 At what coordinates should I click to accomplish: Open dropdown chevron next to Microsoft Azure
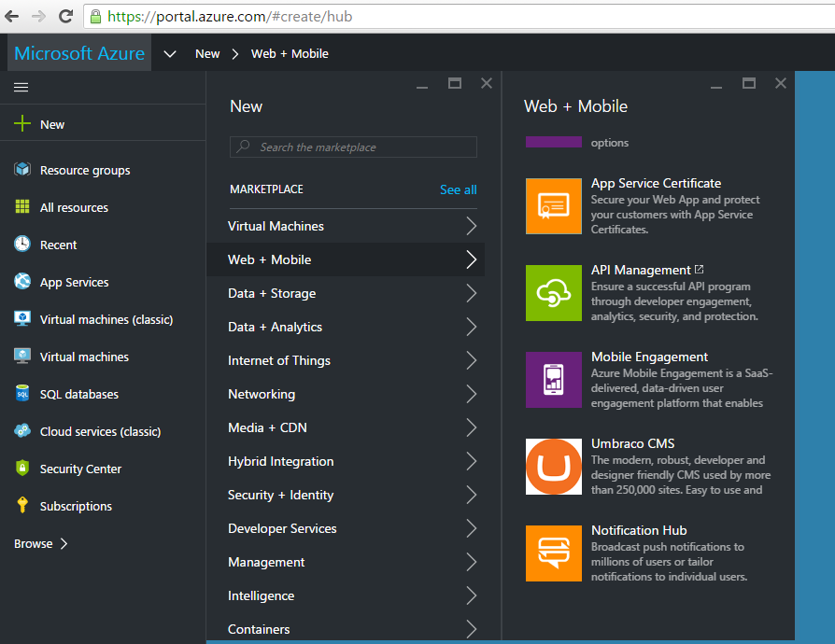click(169, 54)
